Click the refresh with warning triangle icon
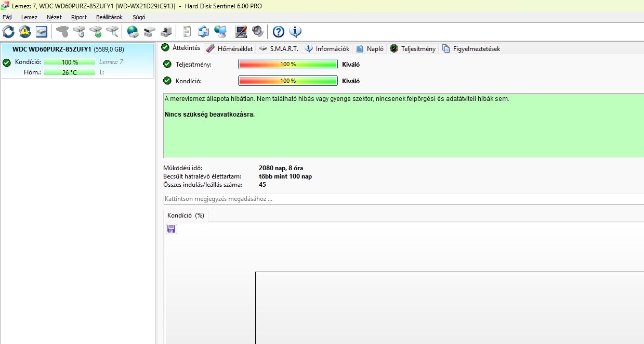The height and width of the screenshot is (344, 644). [x=25, y=32]
